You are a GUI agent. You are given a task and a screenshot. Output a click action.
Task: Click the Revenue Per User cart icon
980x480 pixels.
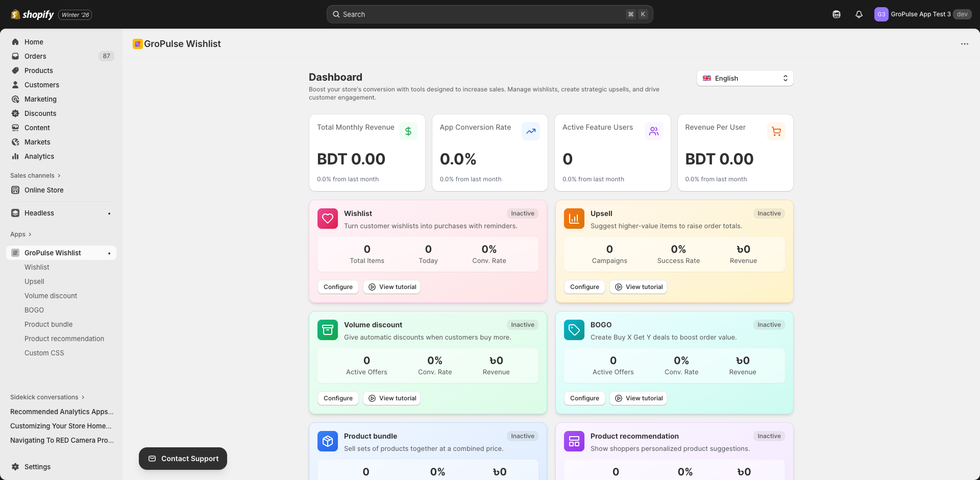point(776,131)
